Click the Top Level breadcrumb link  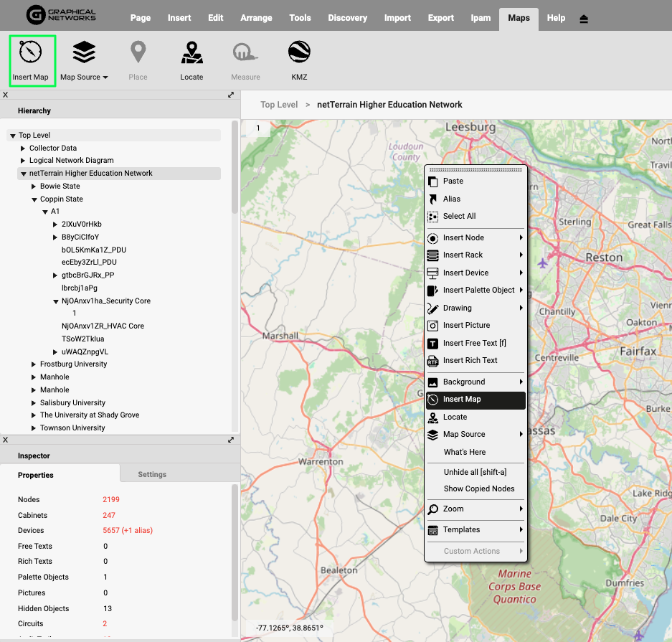tap(279, 105)
